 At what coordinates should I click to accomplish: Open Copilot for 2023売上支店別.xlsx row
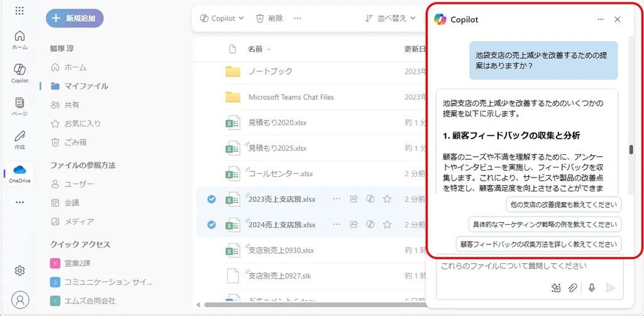point(370,199)
